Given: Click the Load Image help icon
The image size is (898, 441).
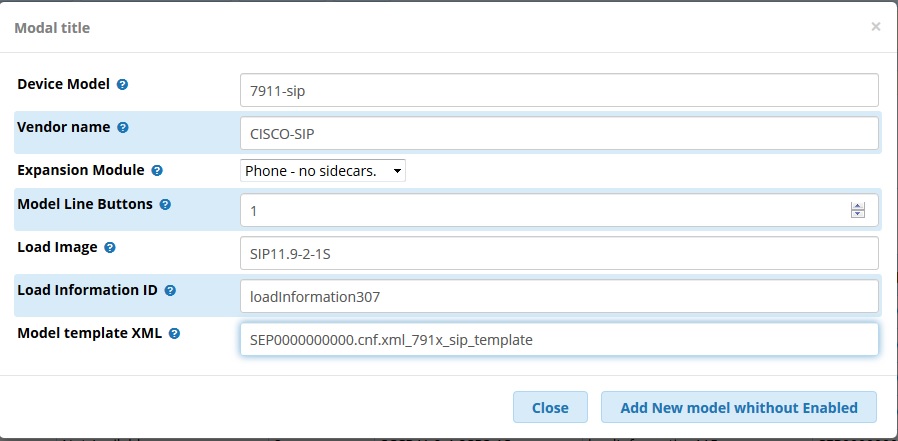Looking at the screenshot, I should click(x=110, y=247).
